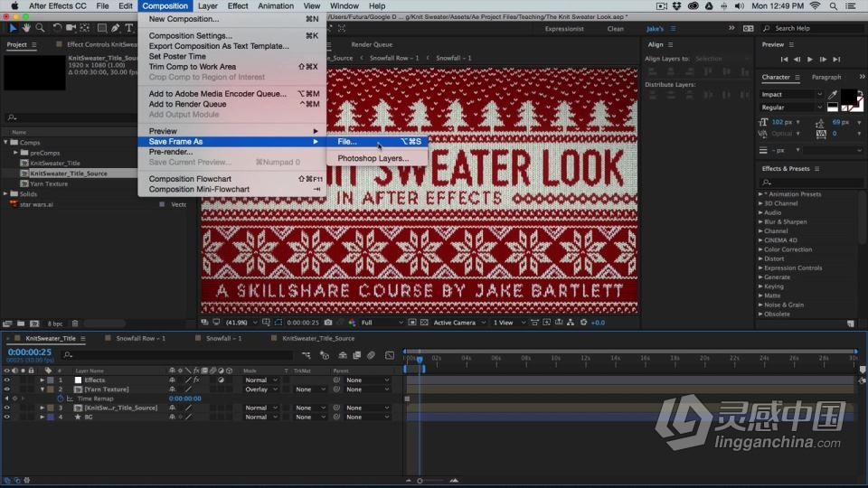Expand the BG layer properties
This screenshot has width=868, height=488.
pos(42,418)
